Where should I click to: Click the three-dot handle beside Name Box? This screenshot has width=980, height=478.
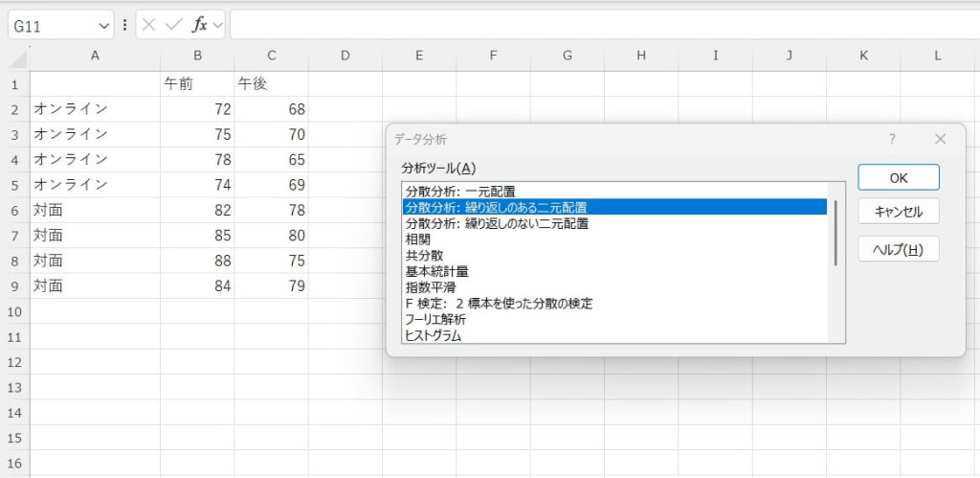(124, 25)
